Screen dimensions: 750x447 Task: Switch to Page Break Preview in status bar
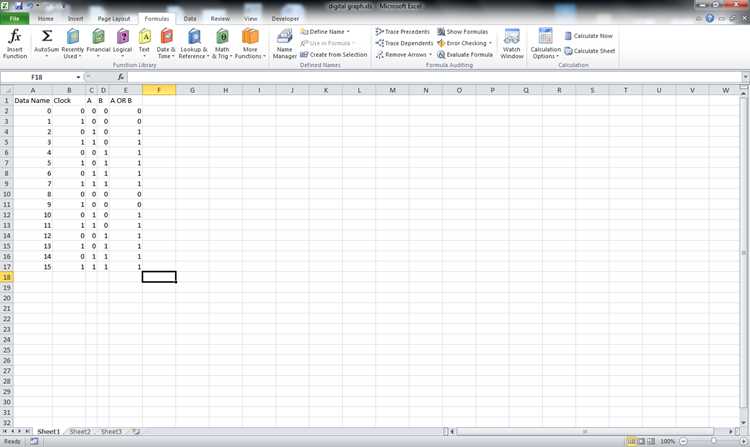point(651,441)
